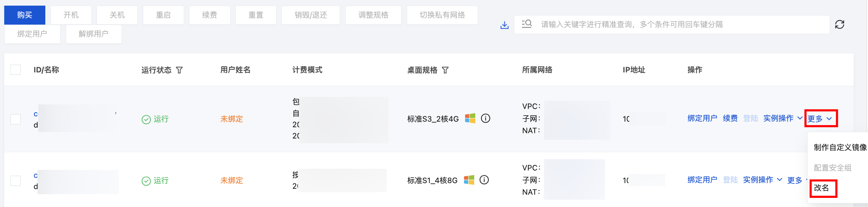The image size is (868, 207).
Task: Refresh the desktop list
Action: 840,25
